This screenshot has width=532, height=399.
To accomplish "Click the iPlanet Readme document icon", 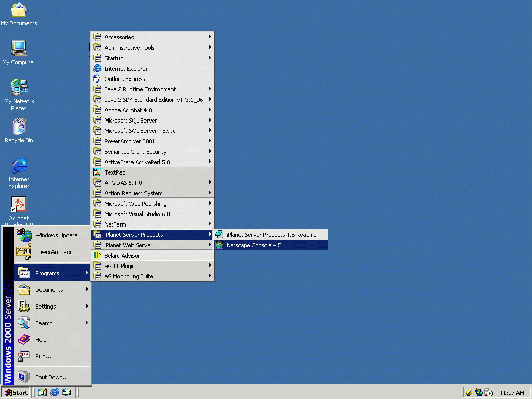I will point(219,234).
